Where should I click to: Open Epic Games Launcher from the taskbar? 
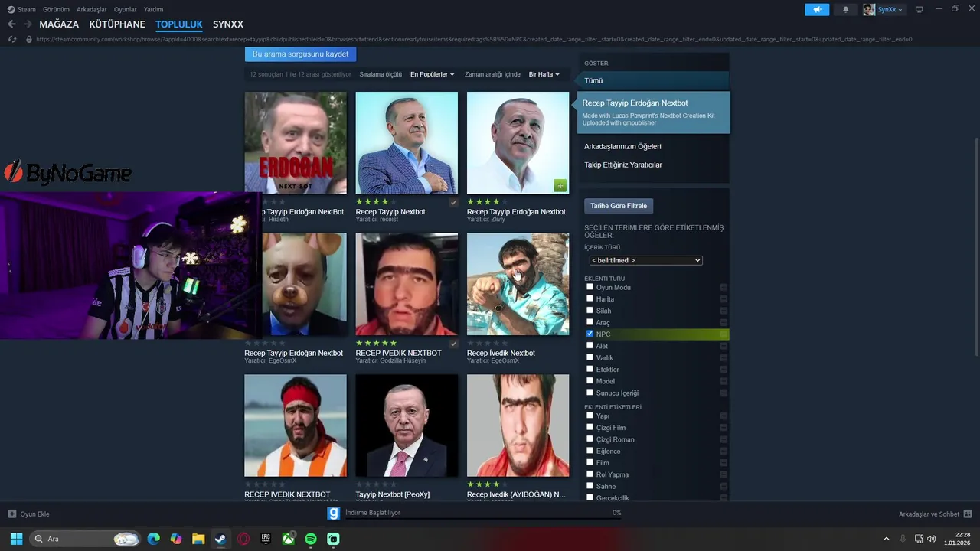point(266,539)
